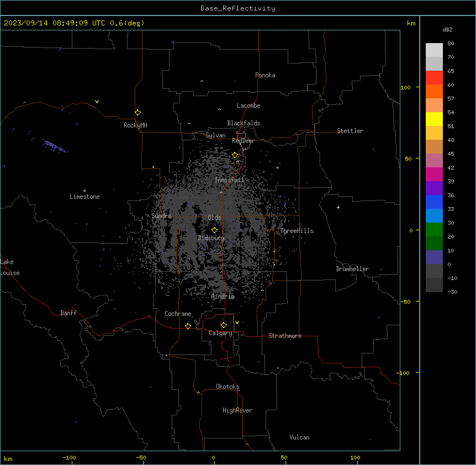Select the light blue 30-33 dBZ legend swatch
The width and height of the screenshot is (476, 465).
coord(434,216)
